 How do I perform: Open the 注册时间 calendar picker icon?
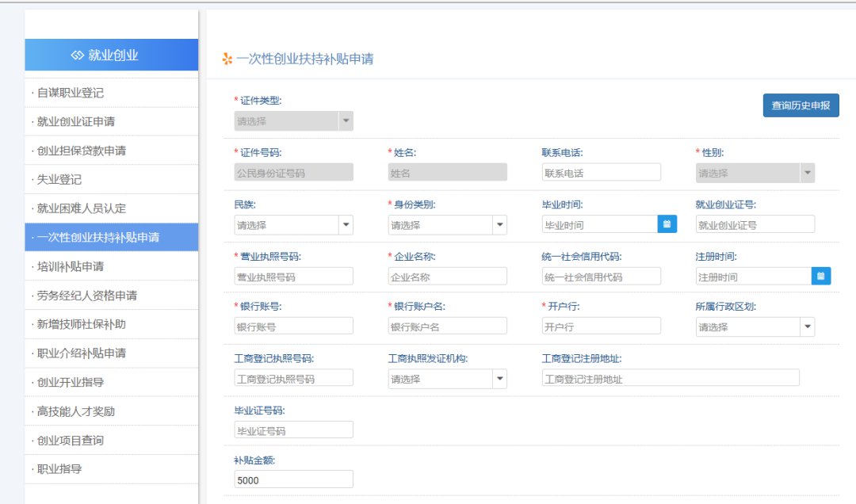(x=821, y=276)
